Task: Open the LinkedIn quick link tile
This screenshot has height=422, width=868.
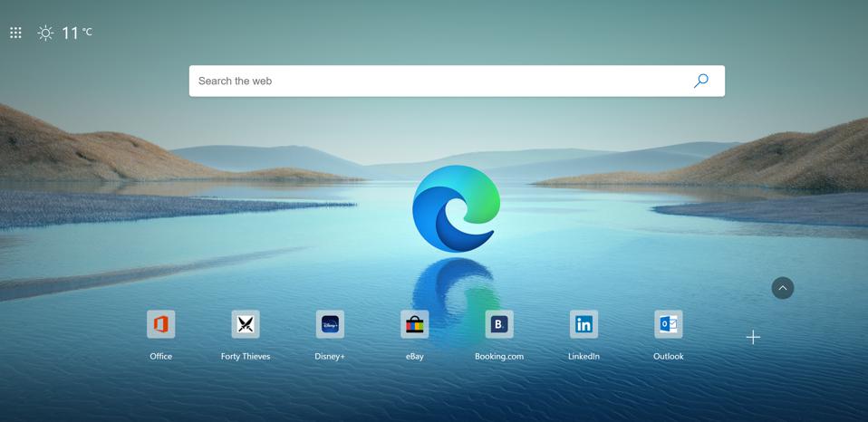Action: tap(584, 324)
